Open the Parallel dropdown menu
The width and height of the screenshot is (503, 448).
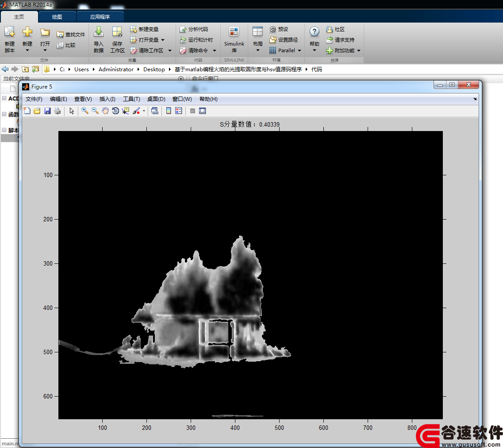(x=299, y=50)
